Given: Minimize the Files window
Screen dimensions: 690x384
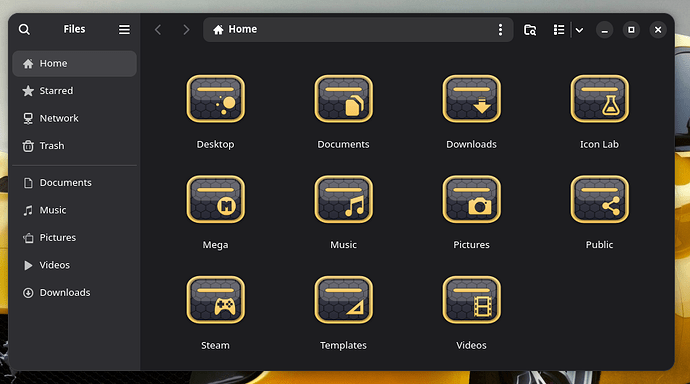Looking at the screenshot, I should click(605, 30).
